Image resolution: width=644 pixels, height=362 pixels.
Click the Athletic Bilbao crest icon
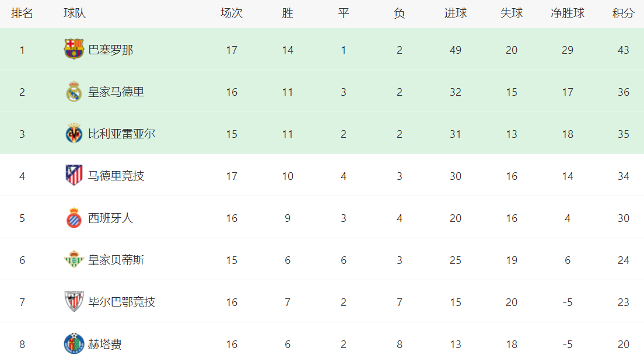tap(74, 302)
